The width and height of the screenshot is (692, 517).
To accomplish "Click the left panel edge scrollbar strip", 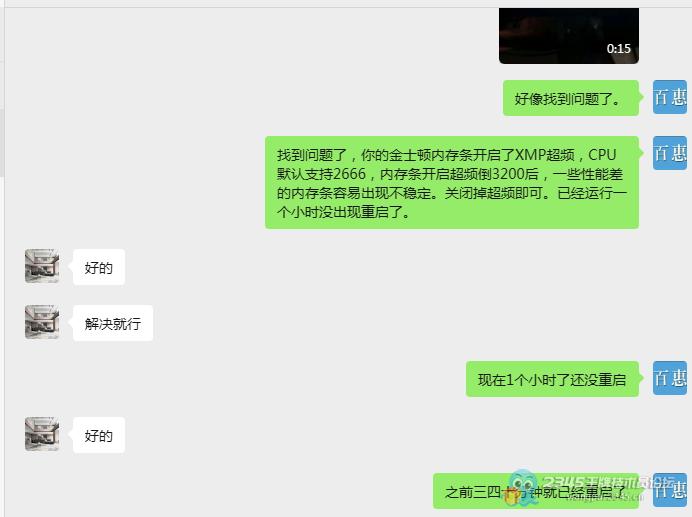I will [x=2, y=142].
